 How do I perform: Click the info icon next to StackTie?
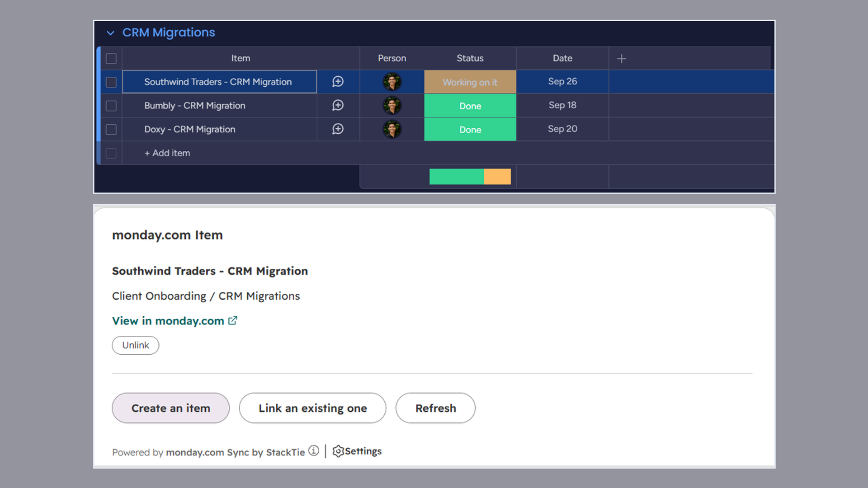314,451
